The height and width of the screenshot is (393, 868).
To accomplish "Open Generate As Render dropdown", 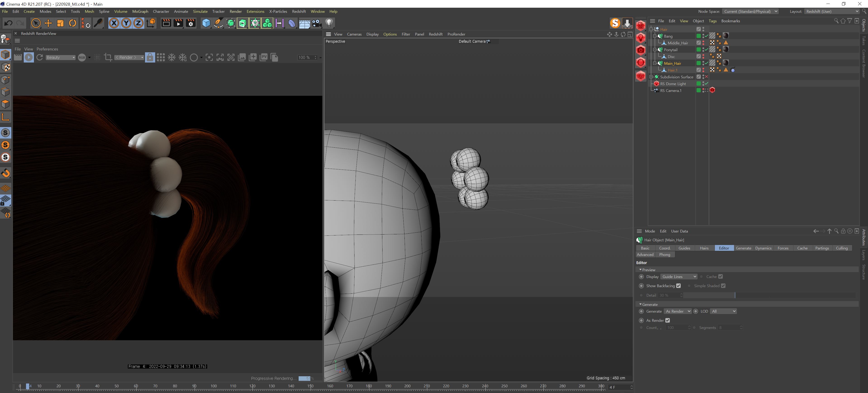I will pos(678,311).
